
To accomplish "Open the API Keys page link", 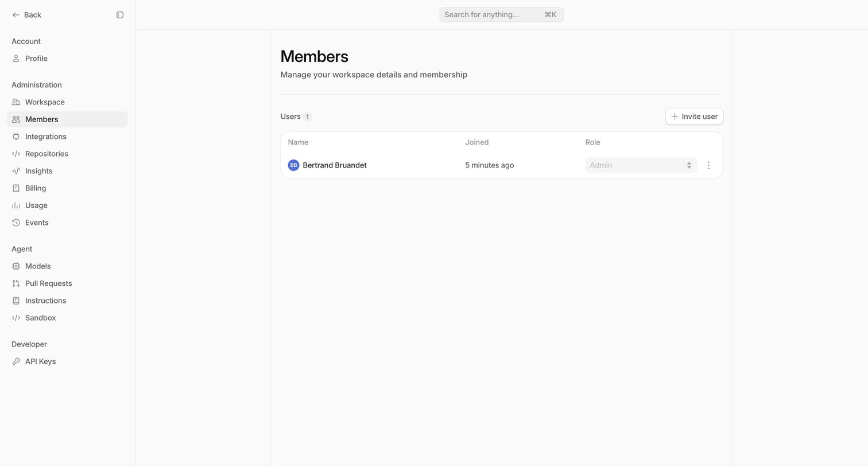I will tap(67, 361).
